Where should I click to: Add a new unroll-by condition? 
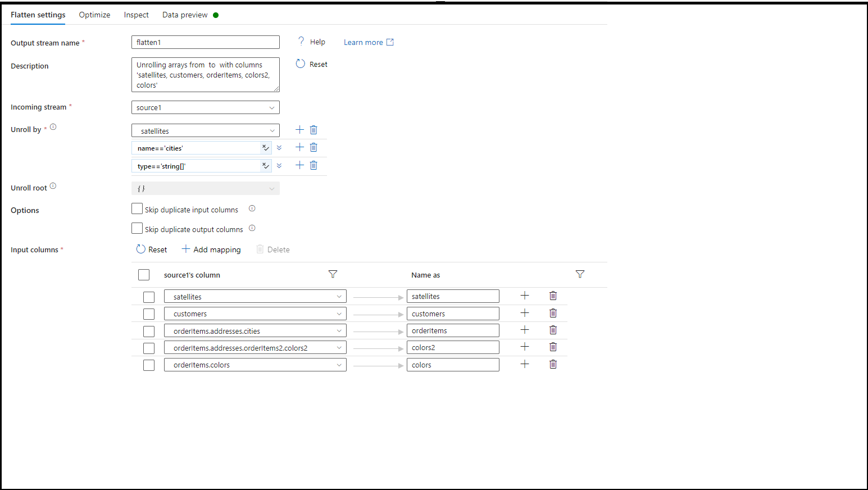click(x=299, y=129)
